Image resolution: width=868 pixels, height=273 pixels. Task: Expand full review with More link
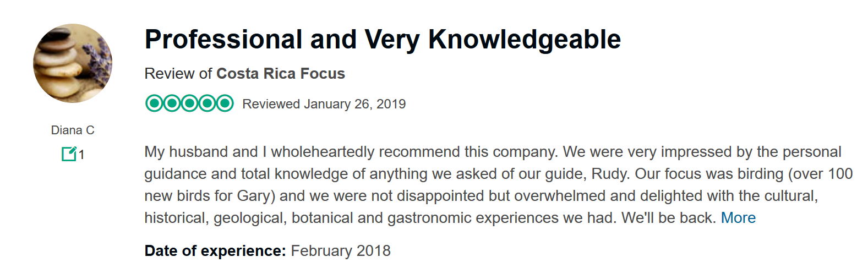[738, 218]
